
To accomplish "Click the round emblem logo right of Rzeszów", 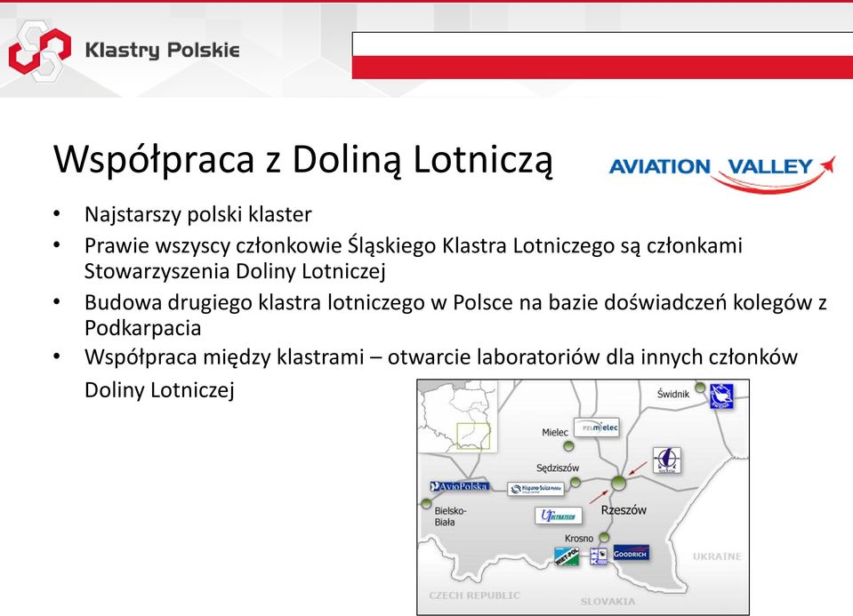I will (667, 460).
